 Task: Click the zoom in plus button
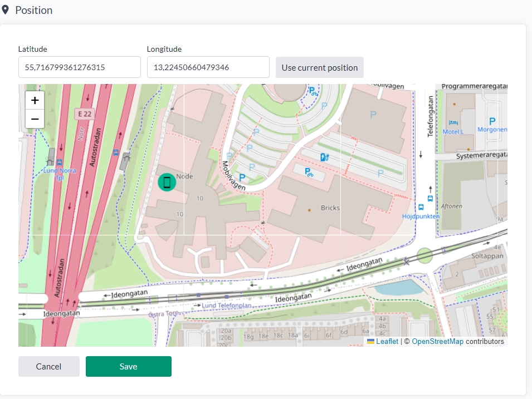pyautogui.click(x=35, y=100)
